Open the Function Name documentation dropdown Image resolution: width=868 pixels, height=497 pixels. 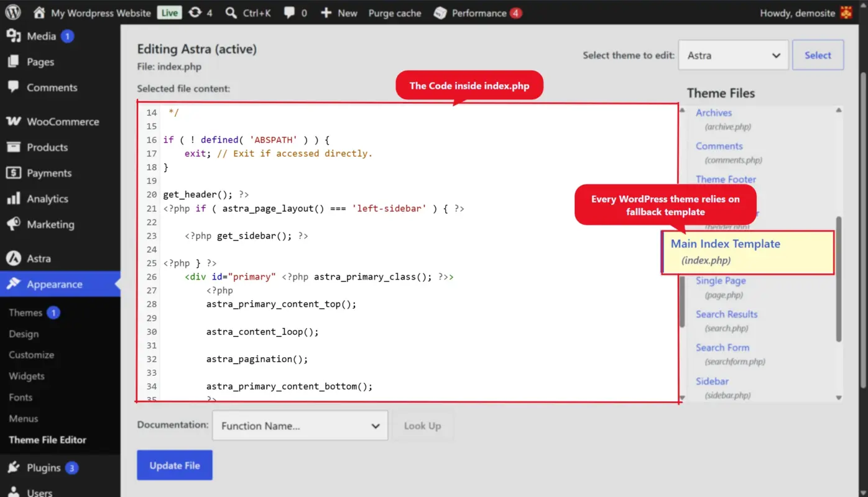[x=300, y=426]
